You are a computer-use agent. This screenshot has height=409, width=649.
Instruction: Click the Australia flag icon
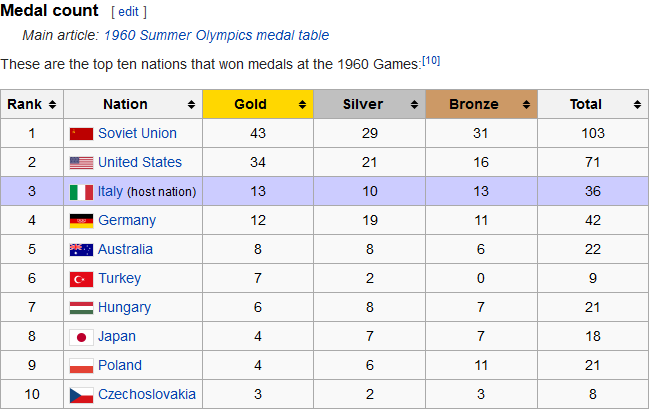pyautogui.click(x=81, y=250)
